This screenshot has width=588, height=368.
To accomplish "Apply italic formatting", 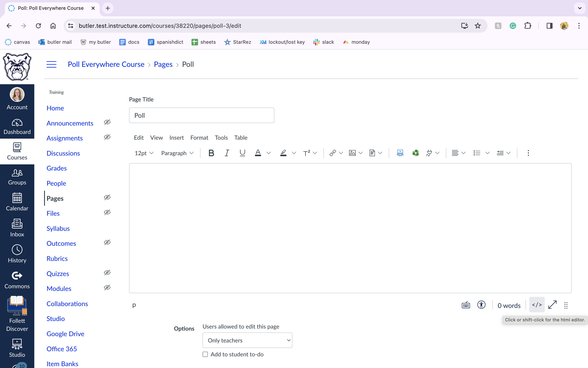I will 227,153.
